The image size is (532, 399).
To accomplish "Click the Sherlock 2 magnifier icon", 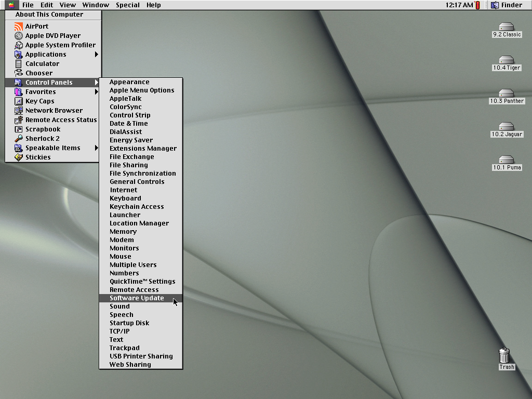I will 18,138.
